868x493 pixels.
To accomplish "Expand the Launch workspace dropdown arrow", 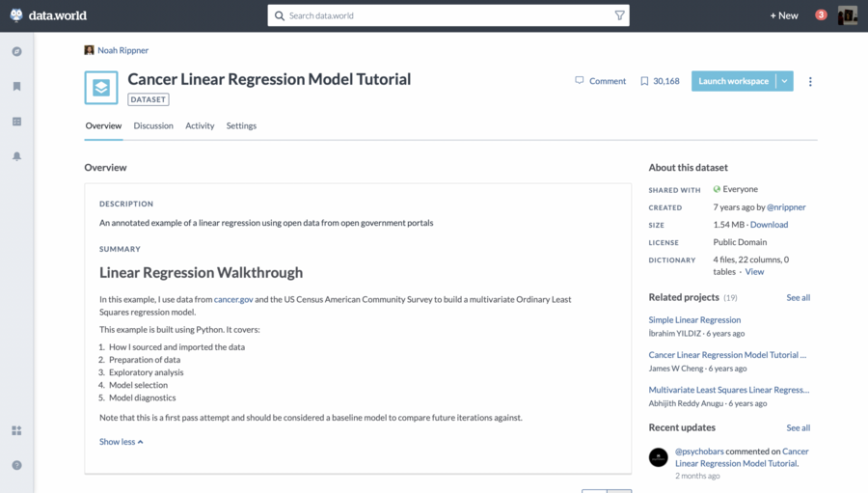I will pos(785,81).
